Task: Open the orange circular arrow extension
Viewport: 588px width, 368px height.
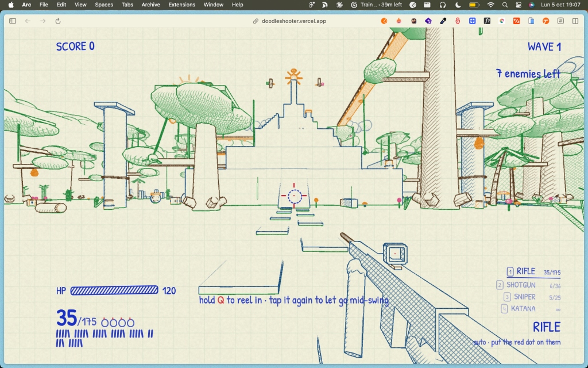Action: pos(384,21)
